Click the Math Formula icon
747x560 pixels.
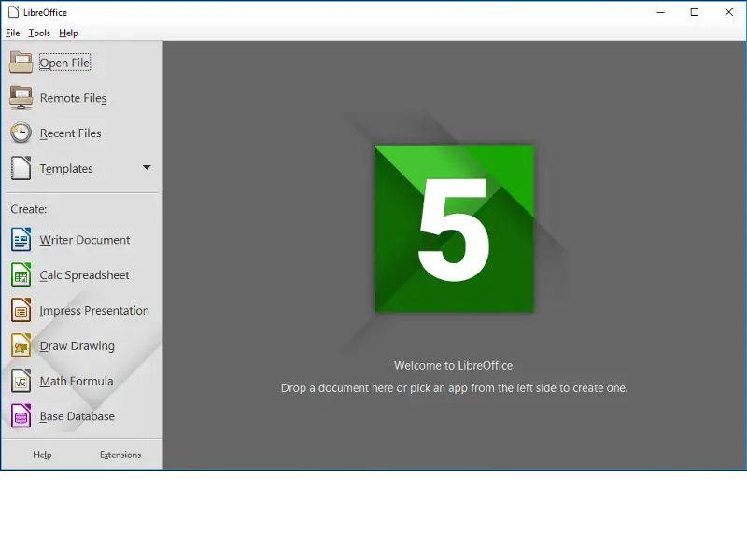click(21, 381)
